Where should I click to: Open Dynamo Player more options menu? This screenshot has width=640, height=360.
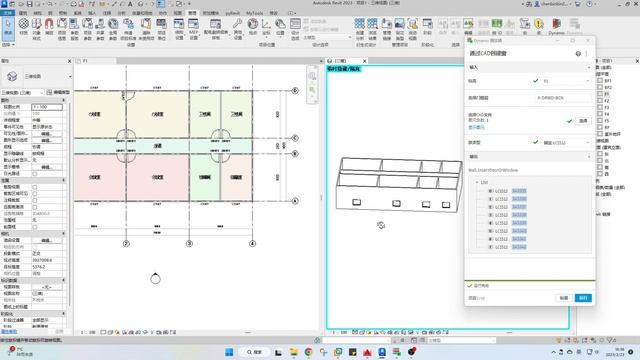[x=587, y=53]
